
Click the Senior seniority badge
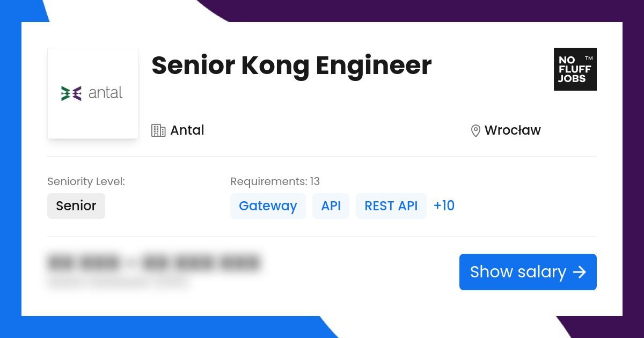coord(76,205)
